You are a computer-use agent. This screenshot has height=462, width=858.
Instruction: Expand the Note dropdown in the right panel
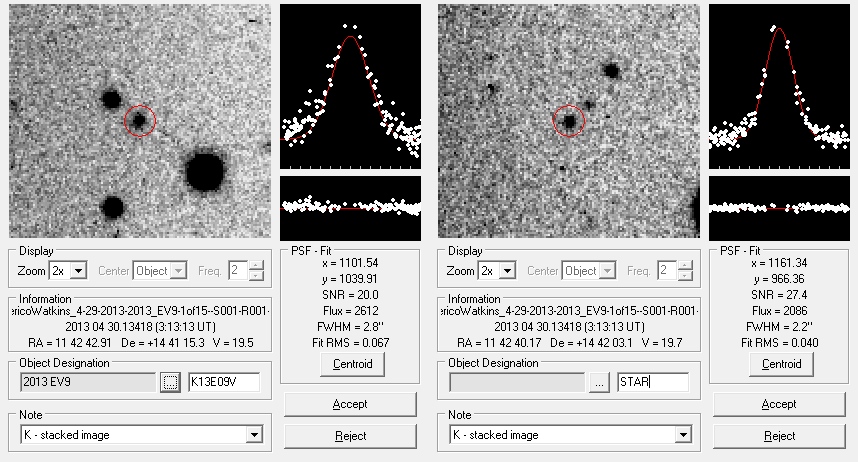tap(683, 435)
